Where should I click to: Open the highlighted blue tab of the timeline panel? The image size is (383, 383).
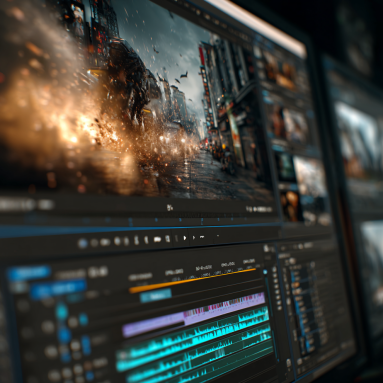(29, 272)
